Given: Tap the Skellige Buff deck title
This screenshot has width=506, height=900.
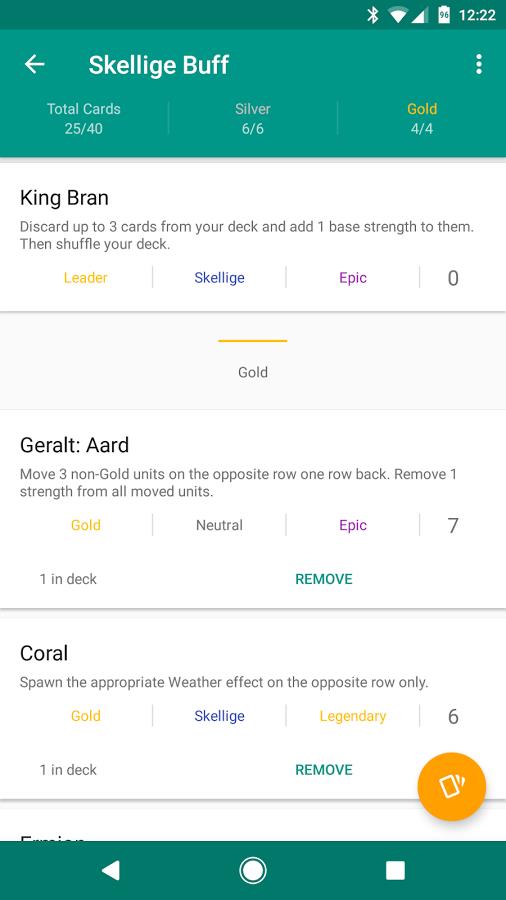Looking at the screenshot, I should tap(158, 64).
